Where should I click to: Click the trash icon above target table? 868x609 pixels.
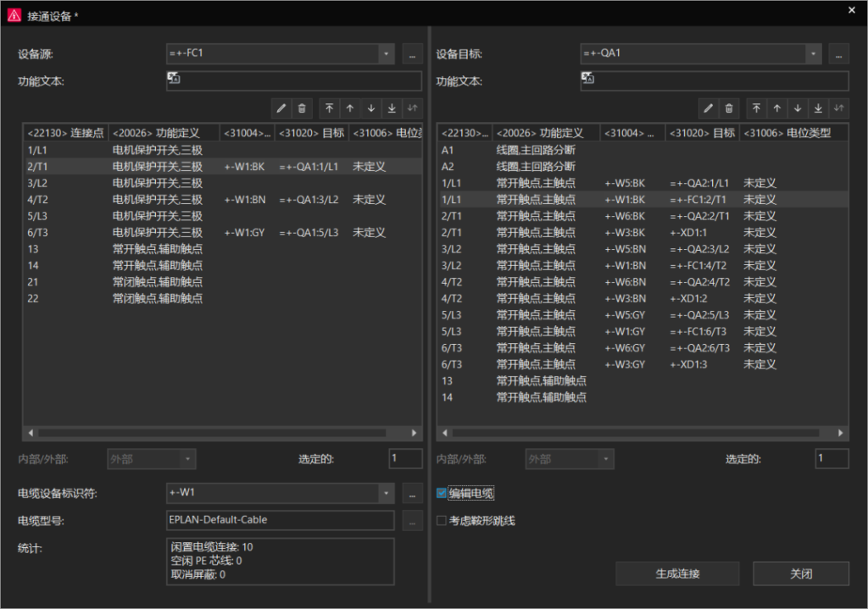729,108
